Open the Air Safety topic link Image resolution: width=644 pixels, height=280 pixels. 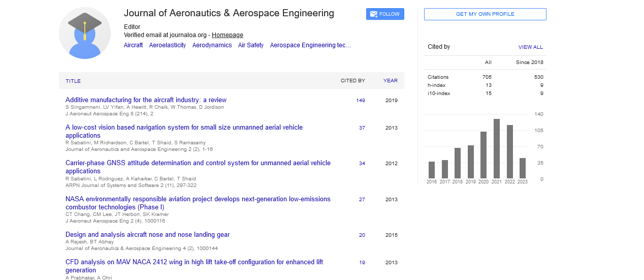(x=251, y=45)
